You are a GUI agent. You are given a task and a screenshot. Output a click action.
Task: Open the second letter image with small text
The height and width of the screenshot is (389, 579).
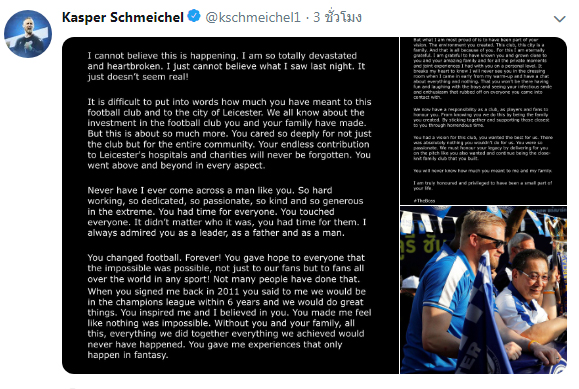click(x=483, y=121)
